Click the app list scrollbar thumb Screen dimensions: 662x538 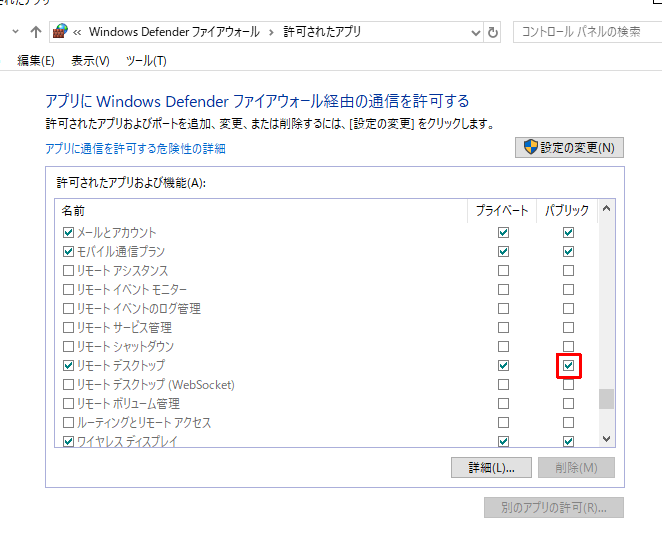606,399
